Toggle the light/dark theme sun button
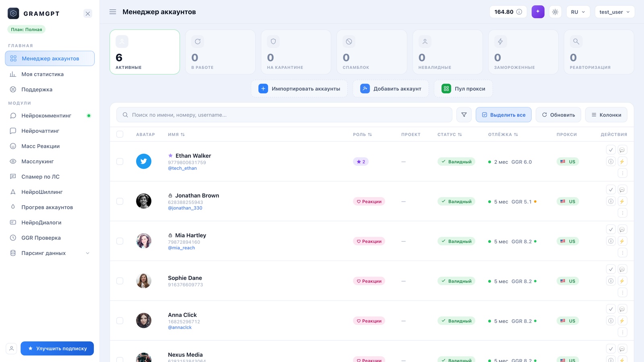Viewport: 644px width, 362px height. point(555,12)
